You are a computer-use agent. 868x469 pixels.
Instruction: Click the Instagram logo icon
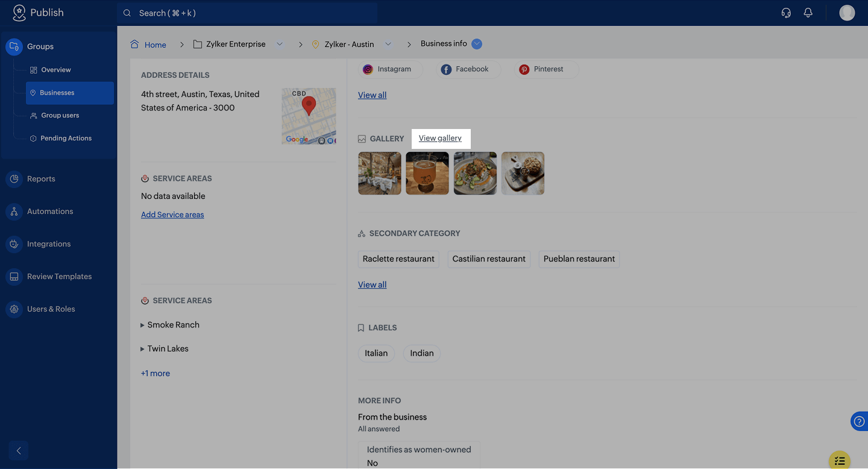click(368, 69)
